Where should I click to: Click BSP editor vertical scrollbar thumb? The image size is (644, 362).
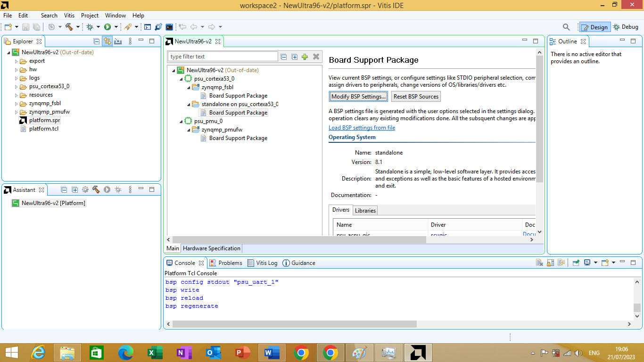click(x=540, y=119)
